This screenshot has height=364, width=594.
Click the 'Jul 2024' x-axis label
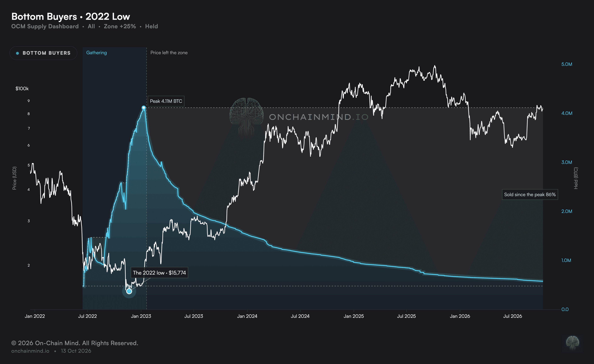[x=300, y=316]
